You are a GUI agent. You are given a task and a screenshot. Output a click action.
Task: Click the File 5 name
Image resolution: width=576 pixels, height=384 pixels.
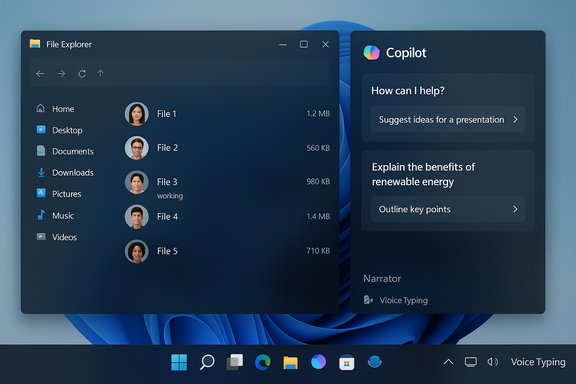point(167,251)
